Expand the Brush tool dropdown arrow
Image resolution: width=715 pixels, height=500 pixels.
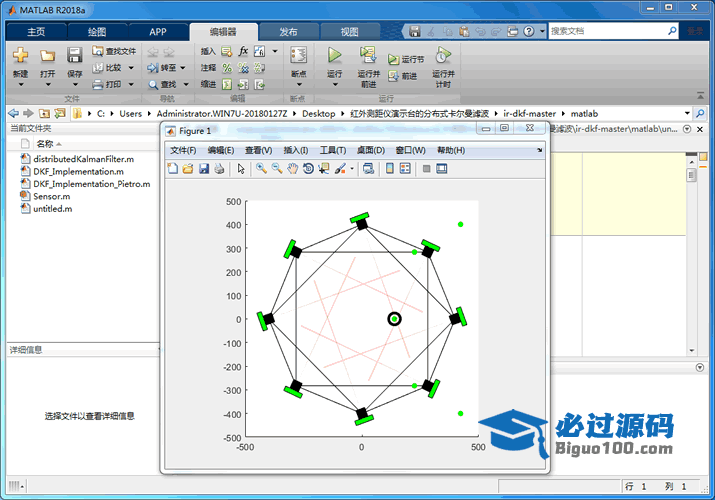tap(352, 170)
